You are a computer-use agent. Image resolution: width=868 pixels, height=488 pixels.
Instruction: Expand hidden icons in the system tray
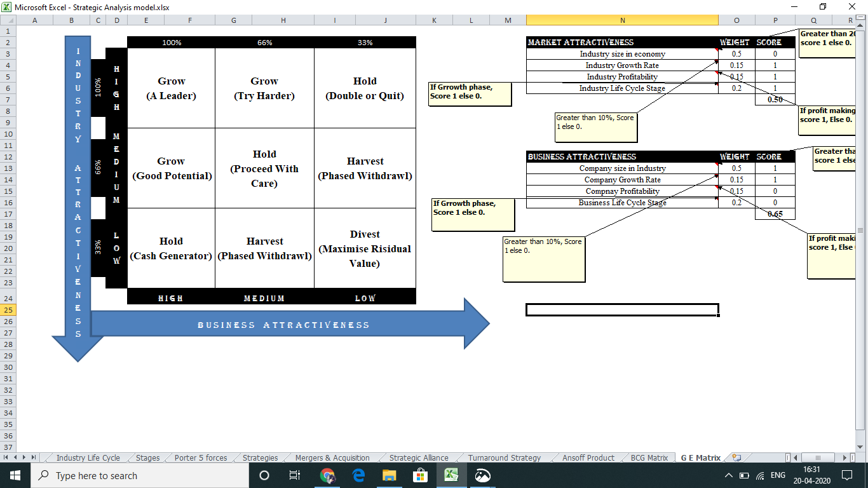[729, 475]
